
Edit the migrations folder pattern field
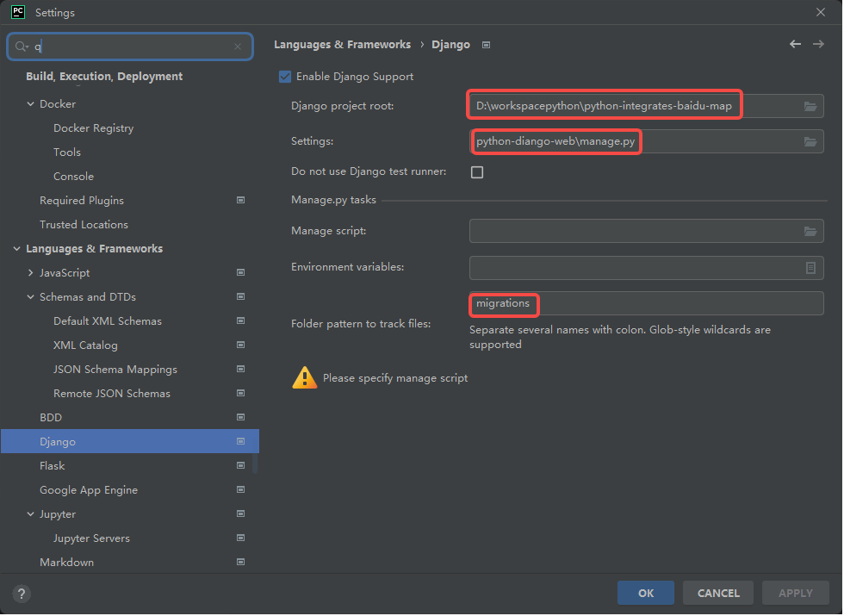click(x=646, y=303)
